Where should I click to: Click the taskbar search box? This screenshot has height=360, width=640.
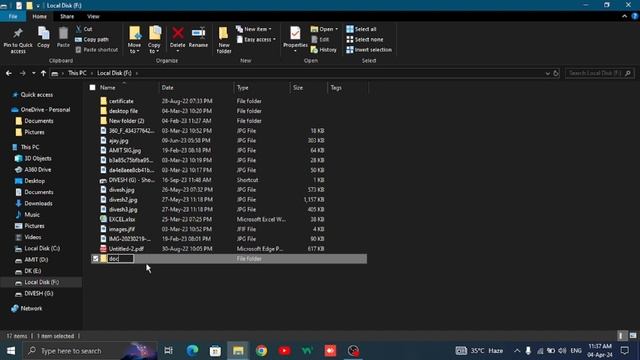click(90, 351)
